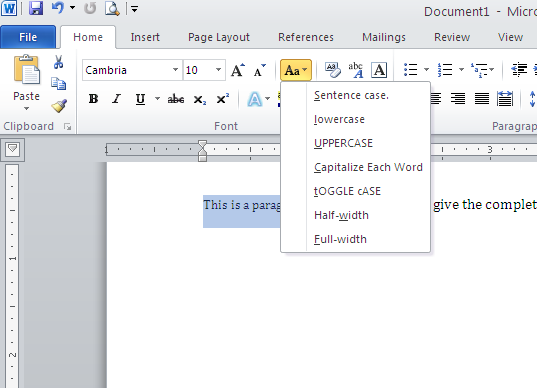Image resolution: width=537 pixels, height=388 pixels.
Task: Open the Text Effects glowing A button
Action: [254, 99]
